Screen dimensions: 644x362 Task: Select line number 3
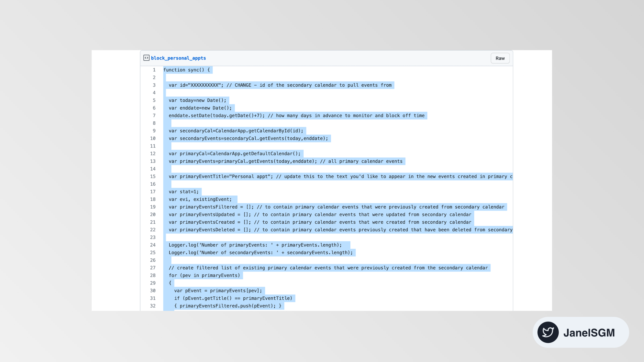pyautogui.click(x=154, y=85)
